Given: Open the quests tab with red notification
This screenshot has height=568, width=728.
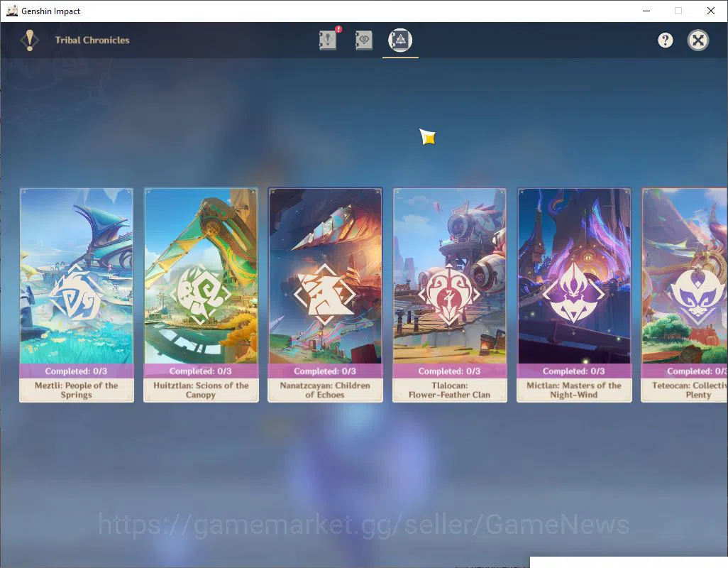Looking at the screenshot, I should pos(329,40).
